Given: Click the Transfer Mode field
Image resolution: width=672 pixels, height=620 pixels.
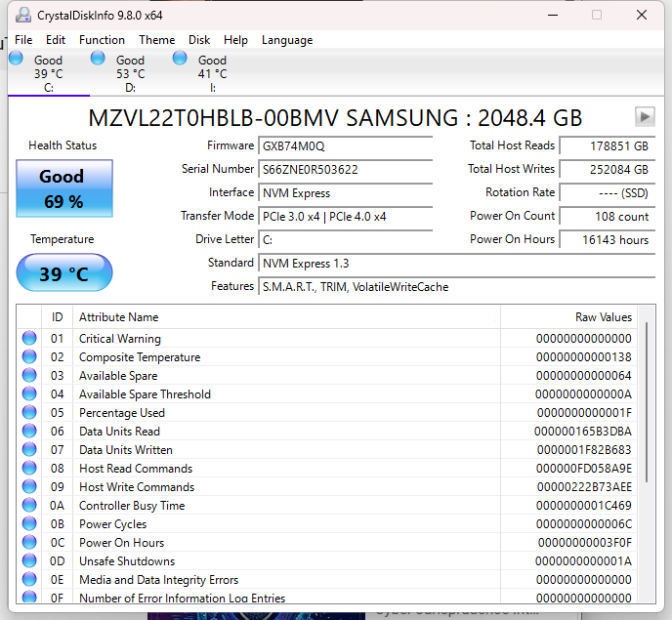Looking at the screenshot, I should (346, 217).
